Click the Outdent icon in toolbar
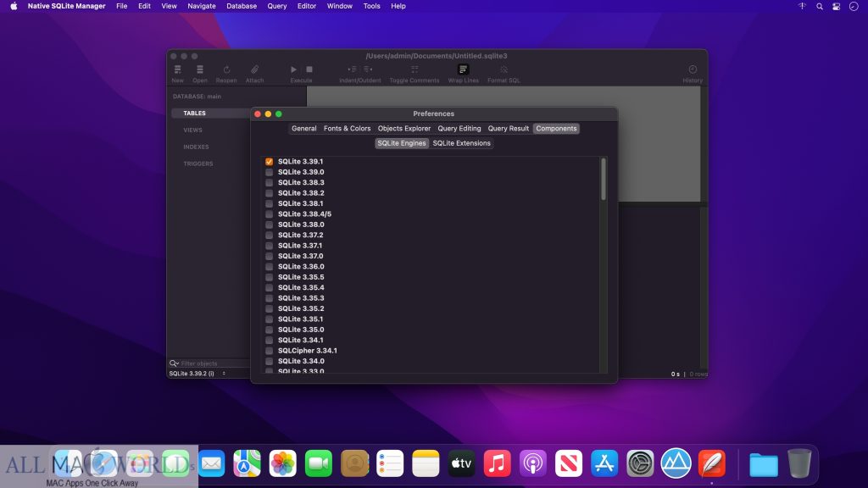This screenshot has width=868, height=488. click(x=368, y=69)
